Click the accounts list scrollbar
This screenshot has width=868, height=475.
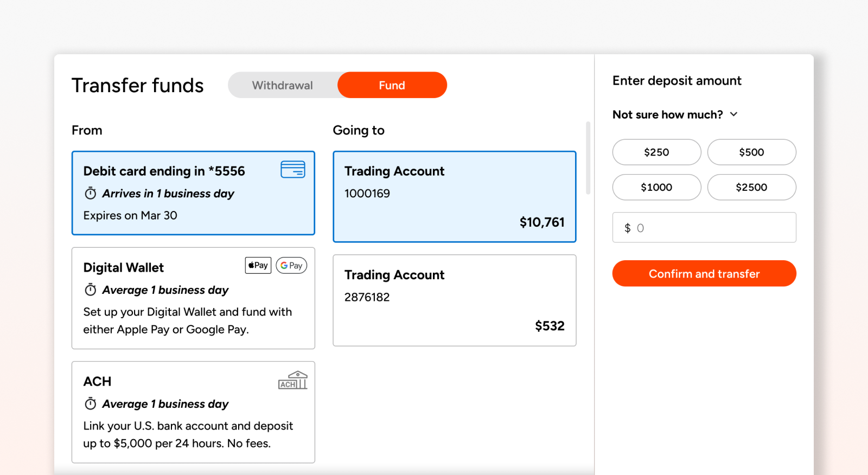[588, 158]
